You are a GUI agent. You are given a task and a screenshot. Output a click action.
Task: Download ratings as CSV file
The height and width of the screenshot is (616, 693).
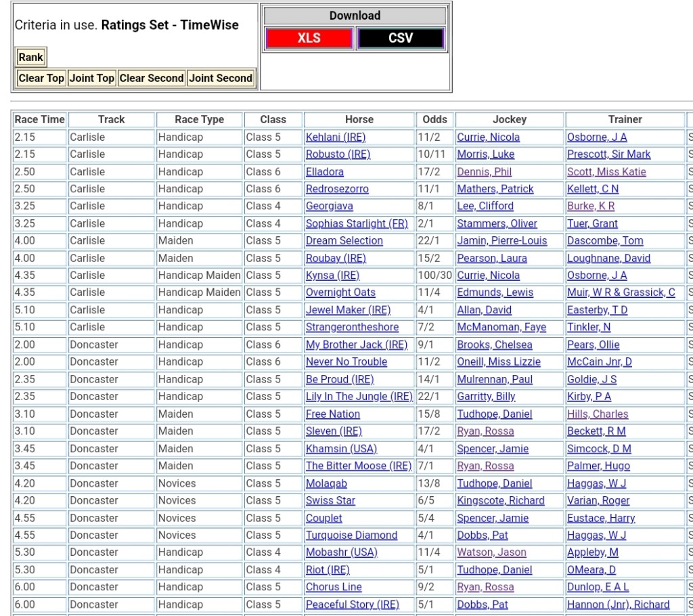point(401,38)
